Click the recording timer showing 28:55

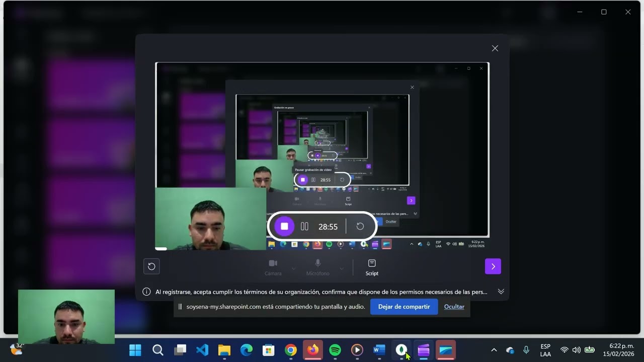pos(328,227)
